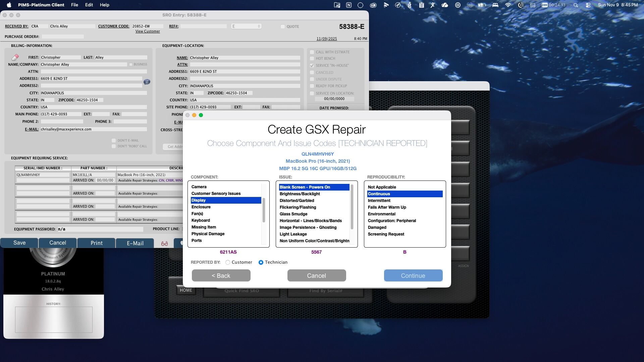Open the View Customer link
The width and height of the screenshot is (644, 362).
click(x=148, y=32)
